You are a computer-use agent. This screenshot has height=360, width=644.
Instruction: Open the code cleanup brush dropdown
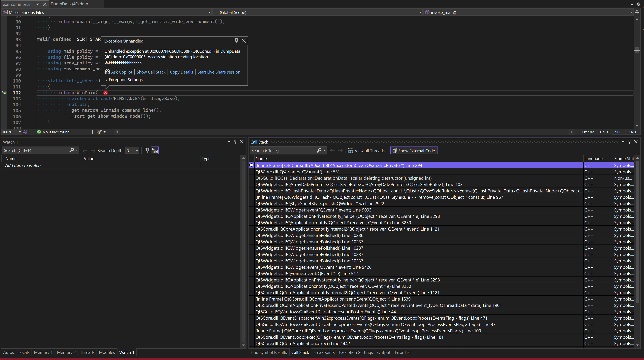(105, 132)
